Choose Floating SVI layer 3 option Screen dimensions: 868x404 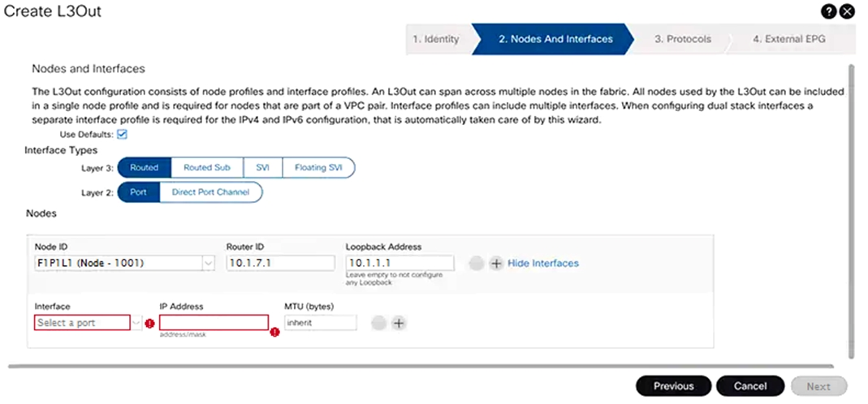coord(318,168)
